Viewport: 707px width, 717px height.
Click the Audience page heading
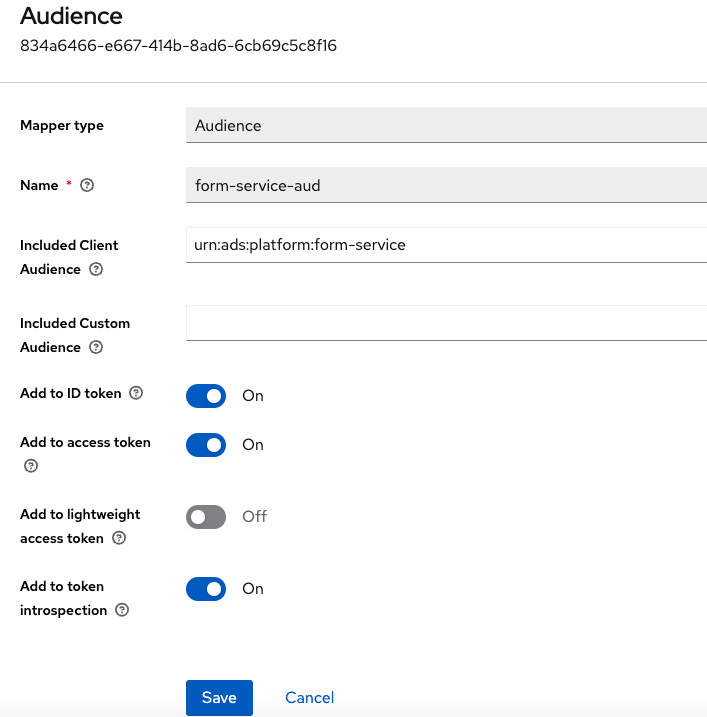(71, 16)
